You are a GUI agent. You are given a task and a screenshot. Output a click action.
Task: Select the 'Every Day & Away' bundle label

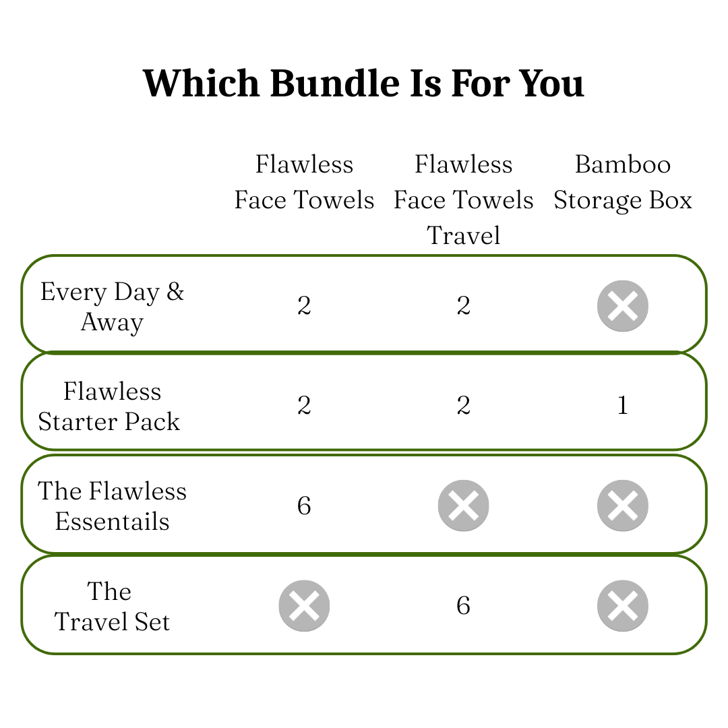point(112,307)
